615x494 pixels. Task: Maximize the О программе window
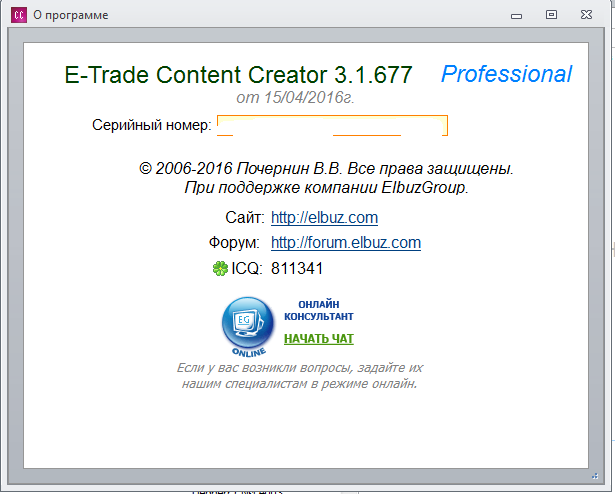click(551, 15)
